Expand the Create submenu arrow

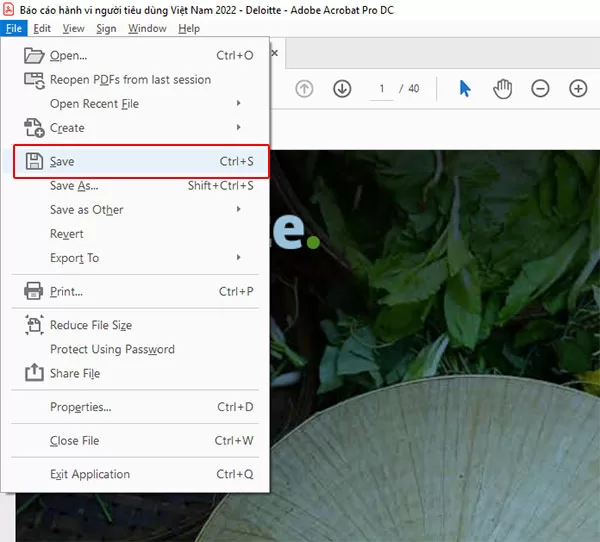(238, 127)
